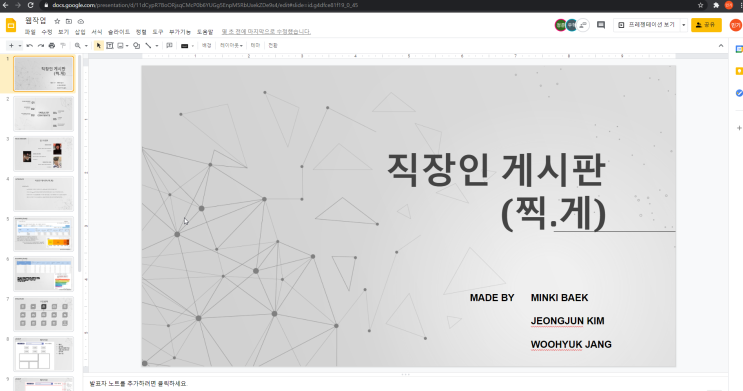
Task: Click the 배경 background button
Action: [207, 45]
